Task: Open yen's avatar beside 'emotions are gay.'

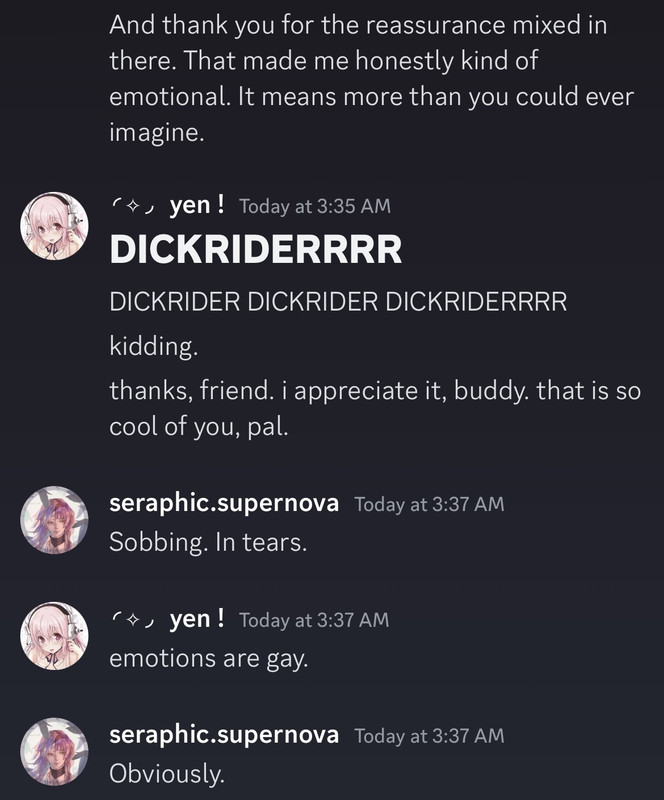Action: point(54,636)
